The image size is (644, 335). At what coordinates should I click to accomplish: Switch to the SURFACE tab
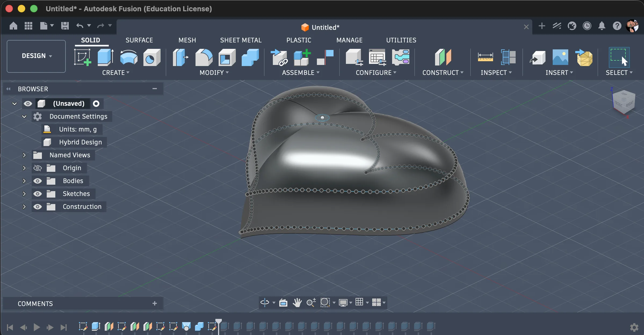[x=139, y=40]
